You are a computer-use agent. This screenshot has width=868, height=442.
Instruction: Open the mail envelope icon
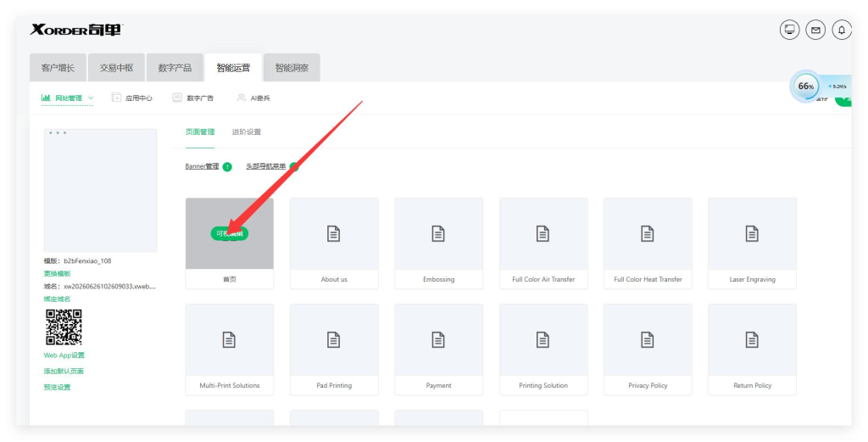[x=815, y=30]
